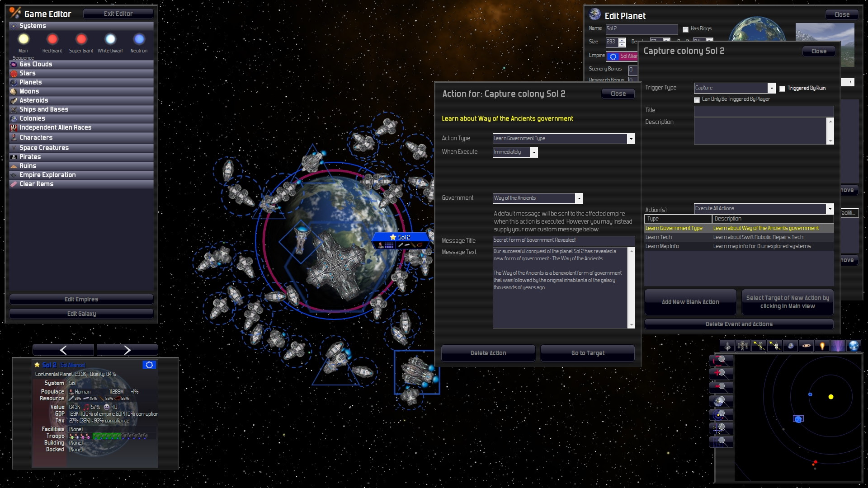Expand the When Execute dropdown
This screenshot has width=868, height=488.
pyautogui.click(x=533, y=151)
